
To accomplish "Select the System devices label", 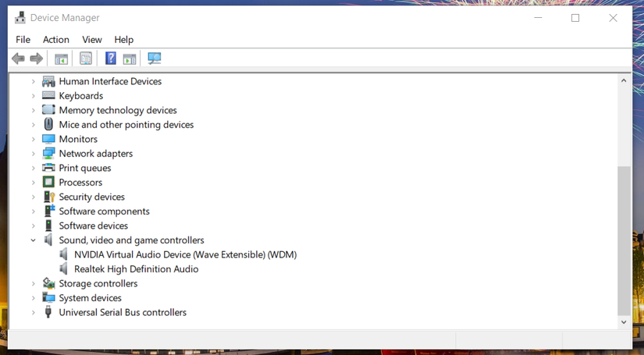I will pos(90,298).
